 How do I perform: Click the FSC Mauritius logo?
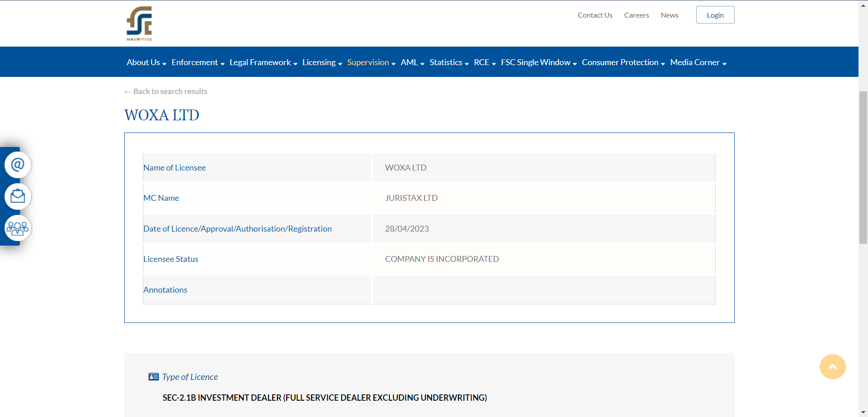coord(139,24)
